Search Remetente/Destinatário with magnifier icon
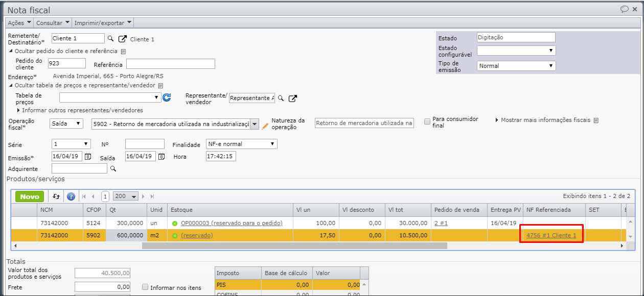Image resolution: width=644 pixels, height=296 pixels. click(110, 38)
